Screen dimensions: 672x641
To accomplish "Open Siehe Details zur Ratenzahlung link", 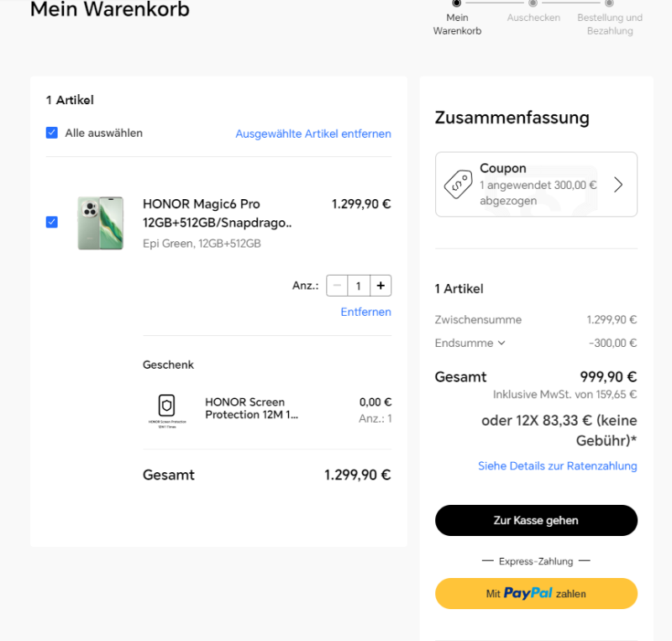I will click(x=558, y=466).
